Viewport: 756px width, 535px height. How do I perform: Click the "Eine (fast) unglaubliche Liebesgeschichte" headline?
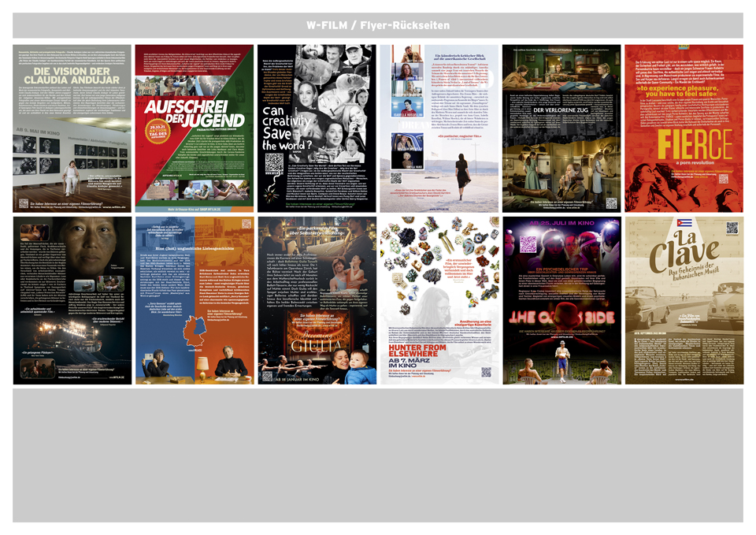pyautogui.click(x=195, y=248)
